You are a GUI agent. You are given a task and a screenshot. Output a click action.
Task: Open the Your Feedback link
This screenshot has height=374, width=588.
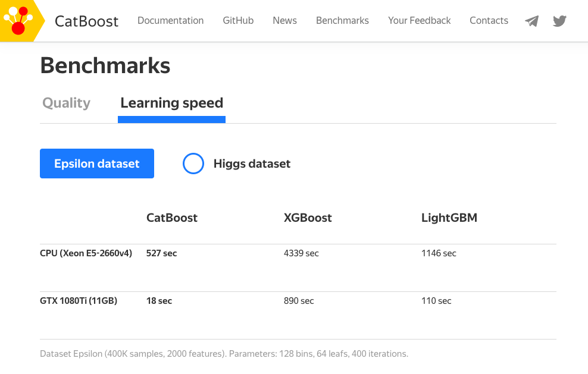419,20
